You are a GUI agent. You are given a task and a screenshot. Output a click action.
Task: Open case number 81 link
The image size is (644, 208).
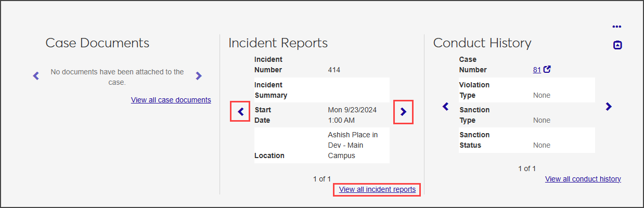(x=537, y=70)
